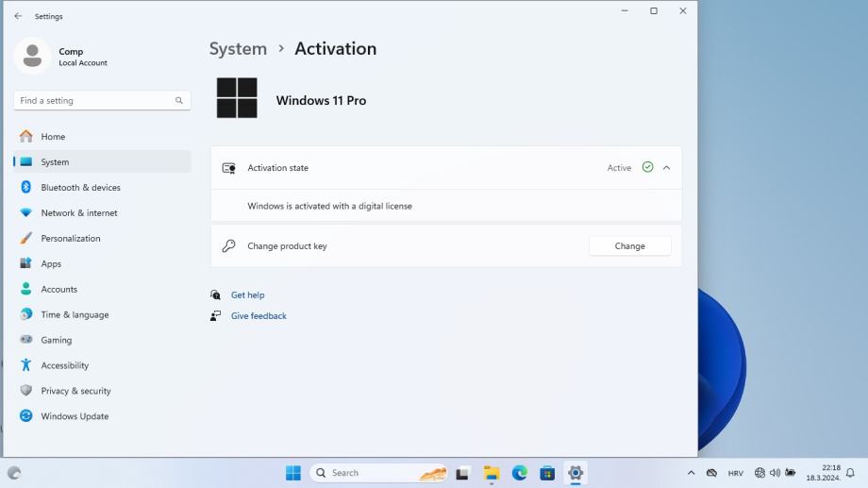Open Microsoft Store from the taskbar
This screenshot has width=868, height=488.
point(547,473)
